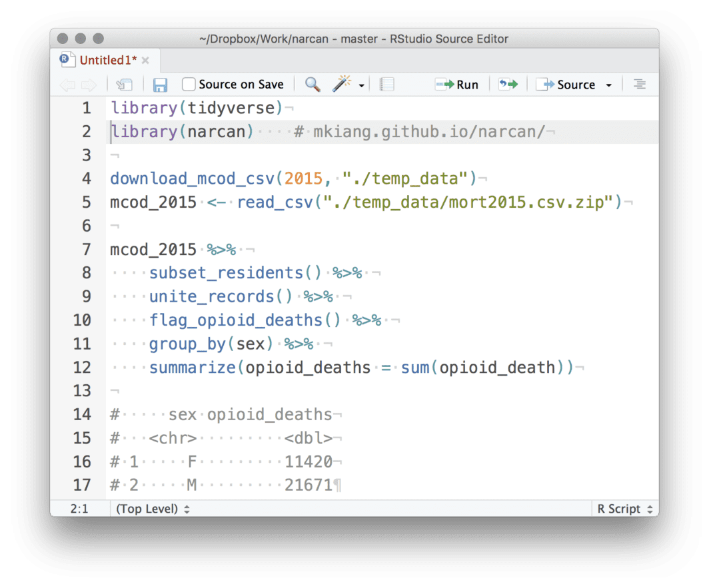709x588 pixels.
Task: Click the 2:1 cursor position indicator
Action: [79, 509]
